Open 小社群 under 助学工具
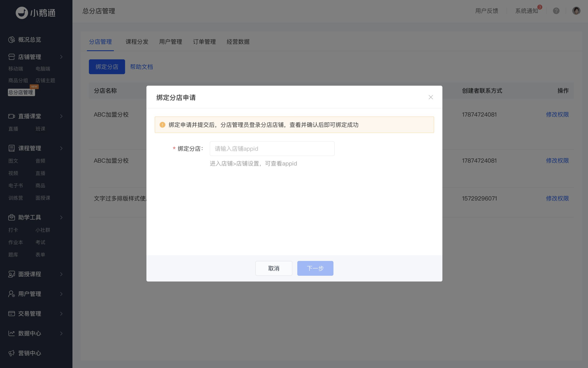The width and height of the screenshot is (588, 368). click(x=43, y=230)
